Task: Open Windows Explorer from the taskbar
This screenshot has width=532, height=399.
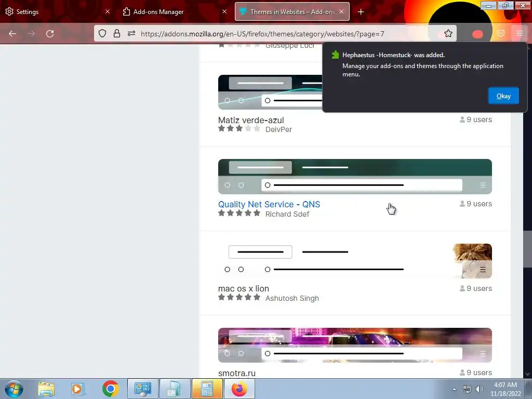Action: point(46,389)
